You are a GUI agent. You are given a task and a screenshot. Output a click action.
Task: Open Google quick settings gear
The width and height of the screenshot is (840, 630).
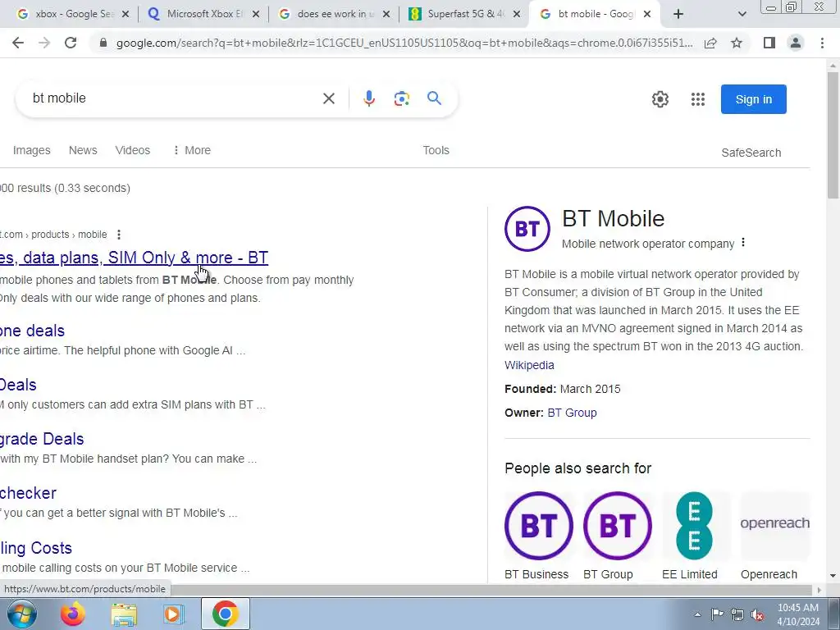coord(660,99)
